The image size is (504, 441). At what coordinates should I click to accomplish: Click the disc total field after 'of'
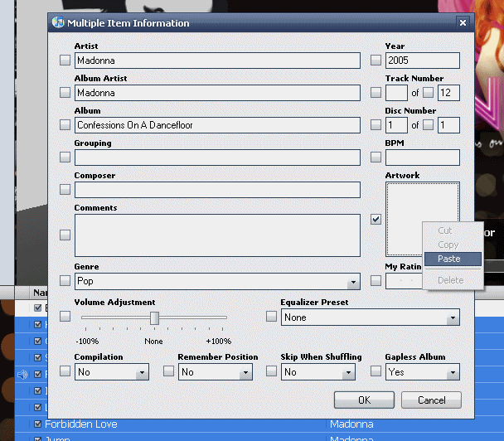[448, 125]
